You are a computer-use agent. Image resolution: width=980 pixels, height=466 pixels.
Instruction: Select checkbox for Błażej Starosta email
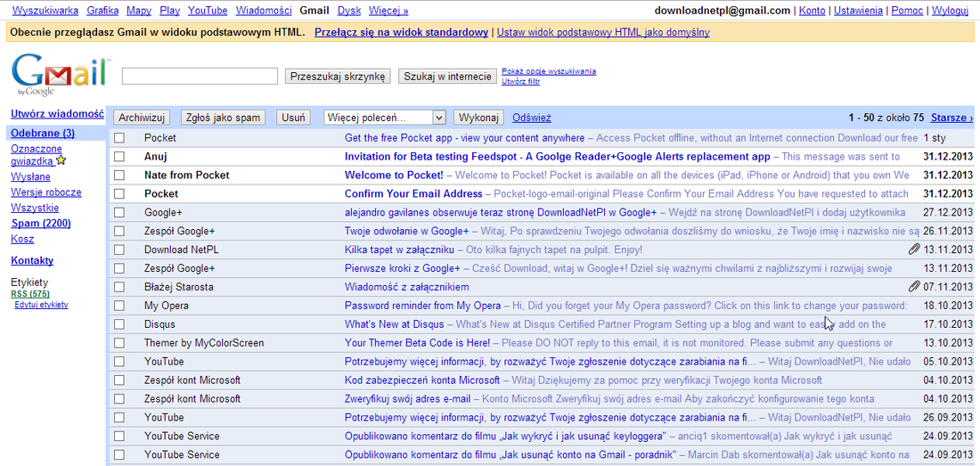(x=119, y=287)
